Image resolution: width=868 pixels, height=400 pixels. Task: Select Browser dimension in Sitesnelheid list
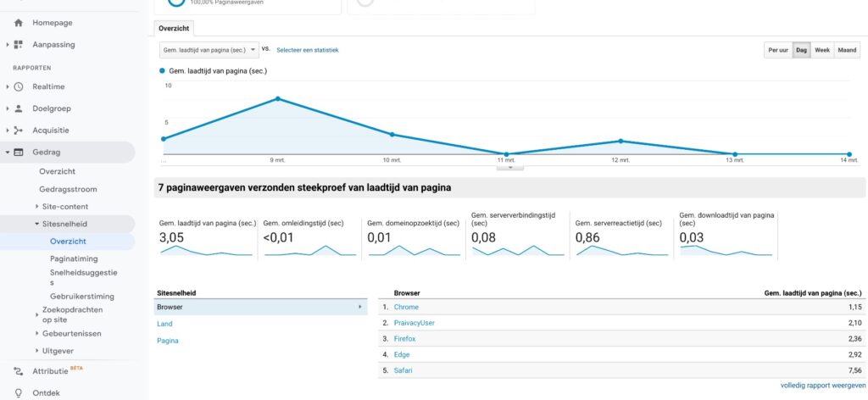(x=260, y=307)
